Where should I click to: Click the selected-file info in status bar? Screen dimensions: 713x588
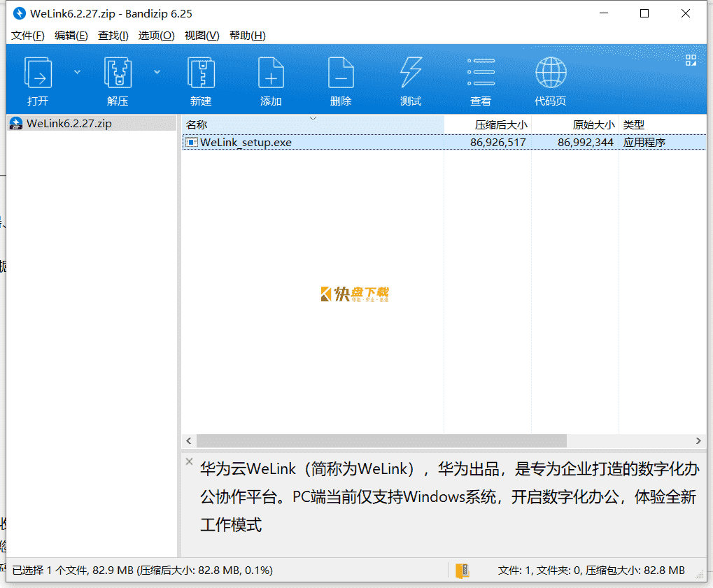[142, 571]
